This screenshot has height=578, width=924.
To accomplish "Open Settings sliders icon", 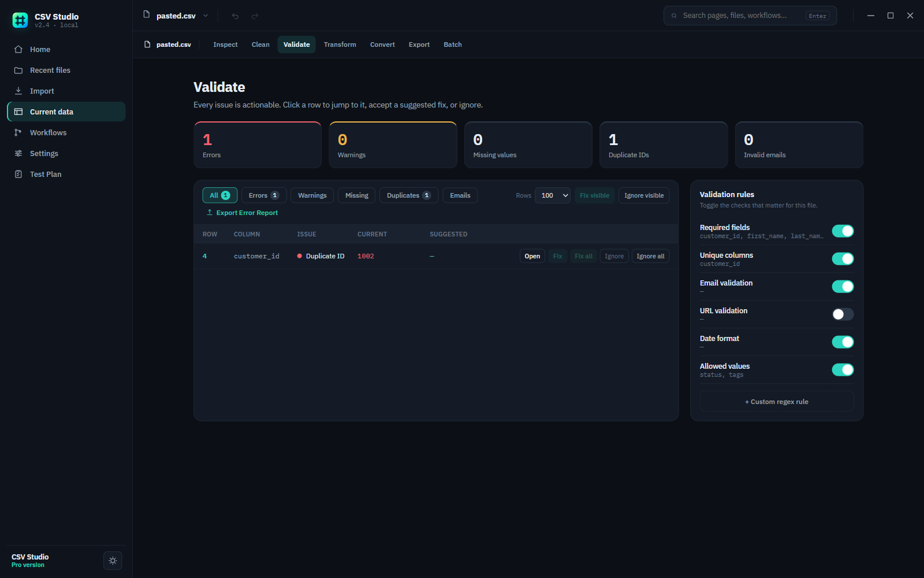I will [x=18, y=153].
